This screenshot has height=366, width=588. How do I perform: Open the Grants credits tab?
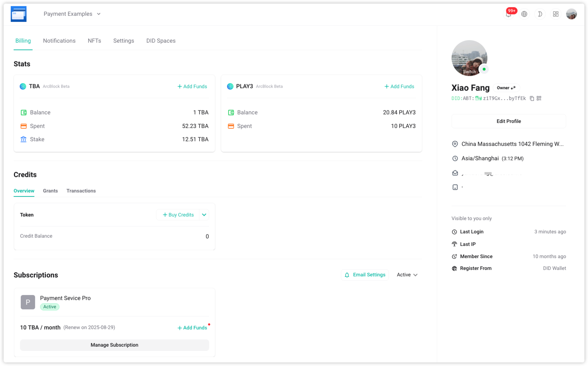[x=50, y=191]
